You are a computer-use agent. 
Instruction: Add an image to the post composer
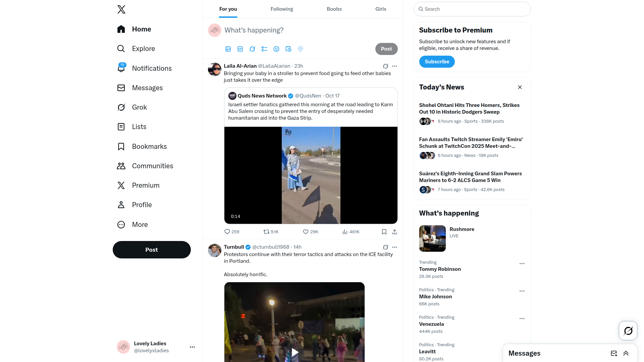(x=228, y=49)
